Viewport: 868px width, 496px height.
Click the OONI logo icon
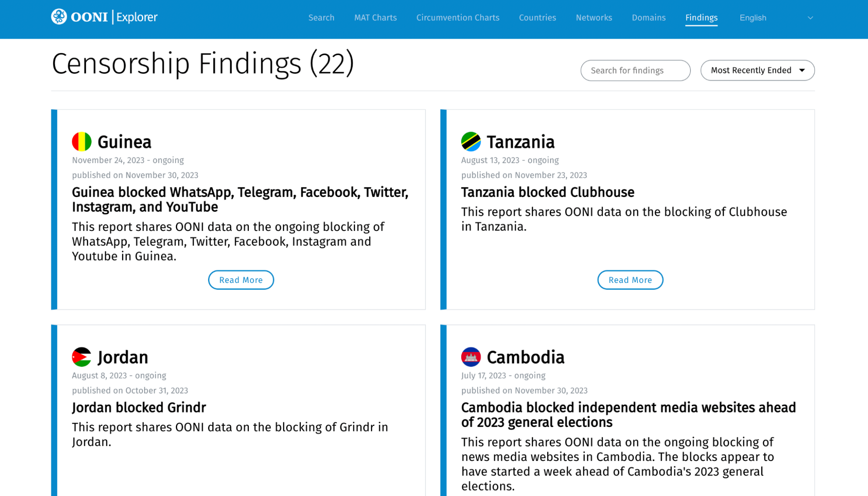[x=59, y=17]
